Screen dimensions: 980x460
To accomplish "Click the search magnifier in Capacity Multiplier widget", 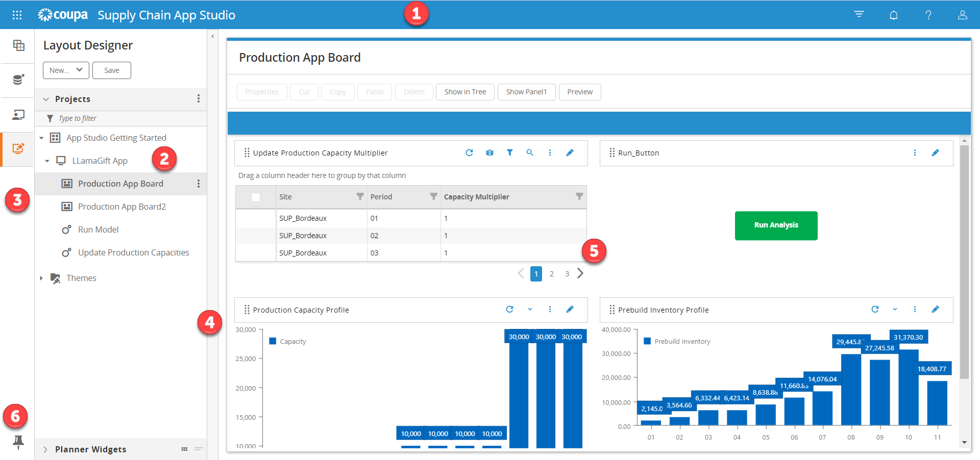I will click(x=530, y=152).
